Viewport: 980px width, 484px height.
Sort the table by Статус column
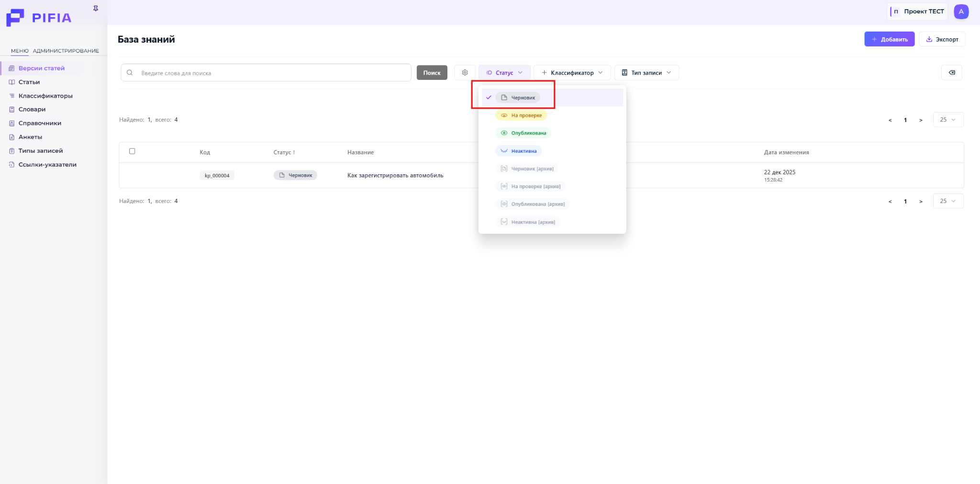284,152
